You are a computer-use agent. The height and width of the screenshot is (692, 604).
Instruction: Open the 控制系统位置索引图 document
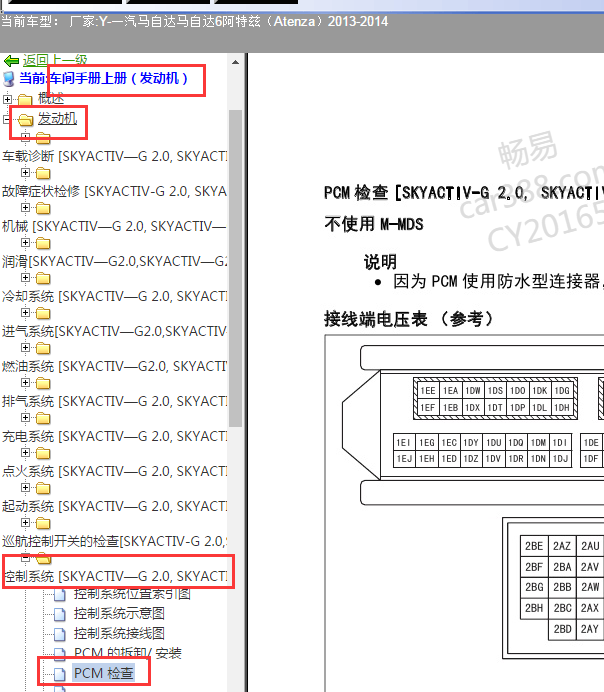tap(132, 594)
